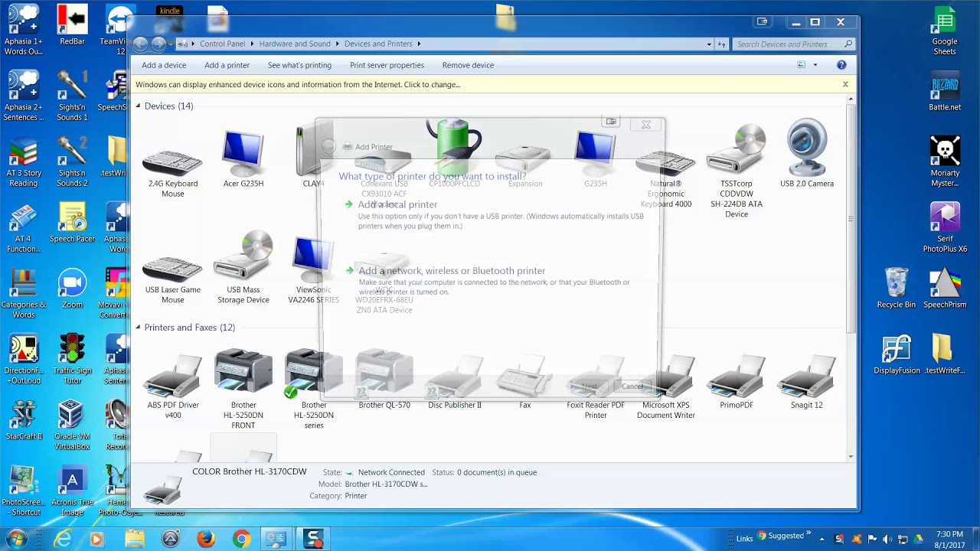Click the taskbar clock showing 7:30 PM
Viewport: 980px width, 551px height.
pyautogui.click(x=949, y=539)
